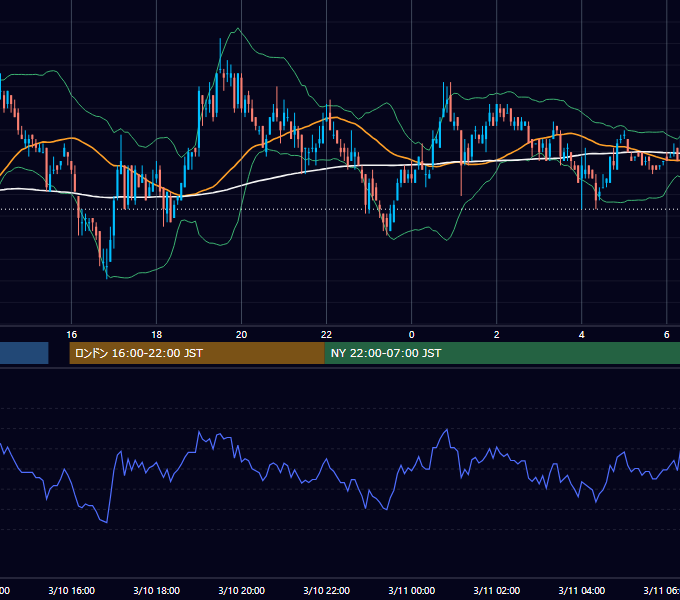
Task: Click the hour 6 axis label
Action: coord(667,335)
